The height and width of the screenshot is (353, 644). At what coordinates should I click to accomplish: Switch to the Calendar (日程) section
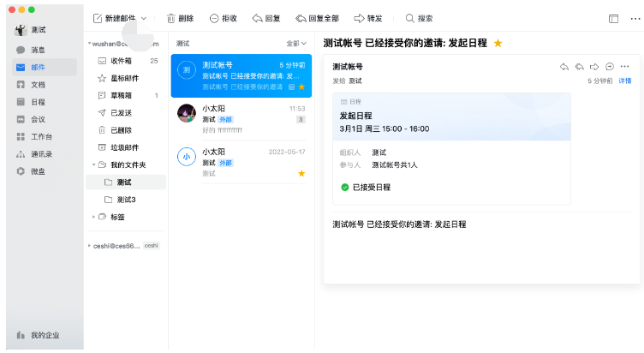[x=37, y=102]
